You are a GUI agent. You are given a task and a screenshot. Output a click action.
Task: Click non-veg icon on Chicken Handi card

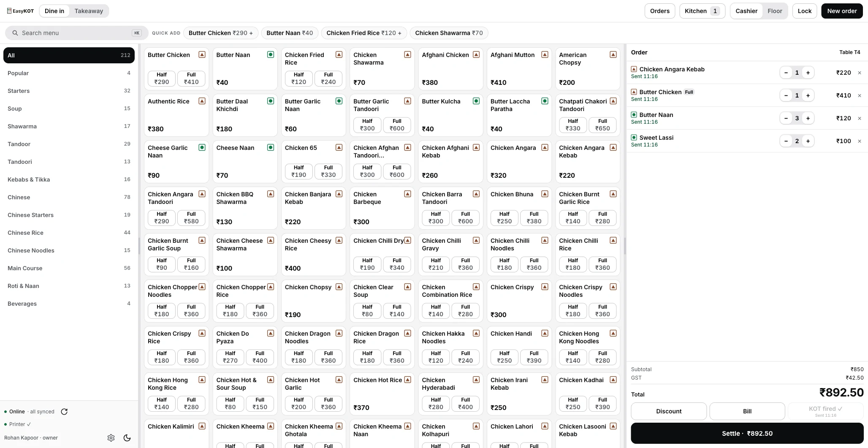545,333
